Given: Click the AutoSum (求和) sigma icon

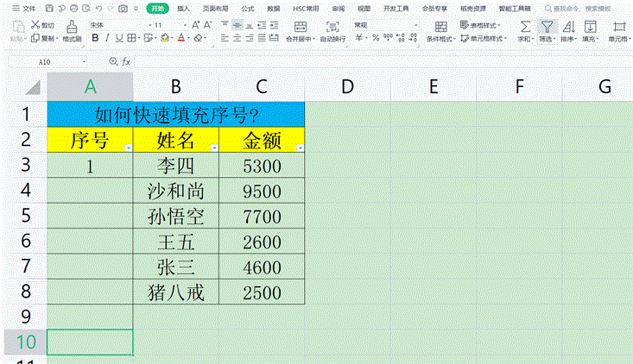Looking at the screenshot, I should tap(525, 26).
